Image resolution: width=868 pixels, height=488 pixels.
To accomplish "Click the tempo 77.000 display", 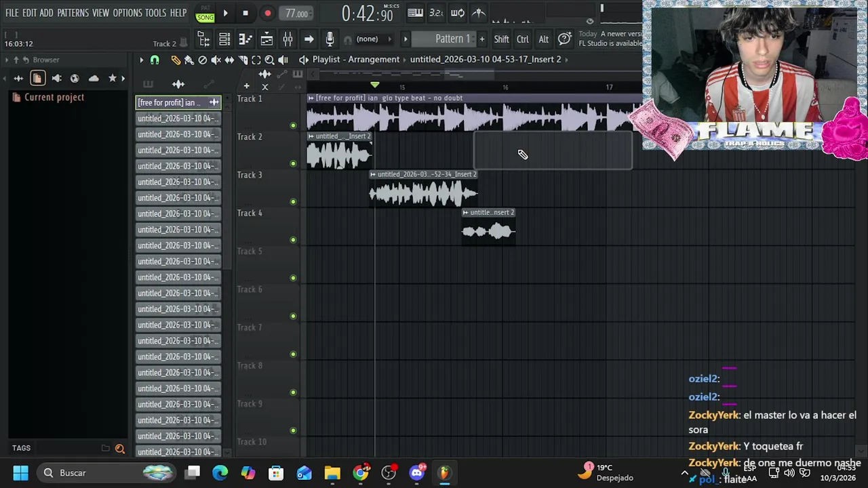I will click(296, 14).
